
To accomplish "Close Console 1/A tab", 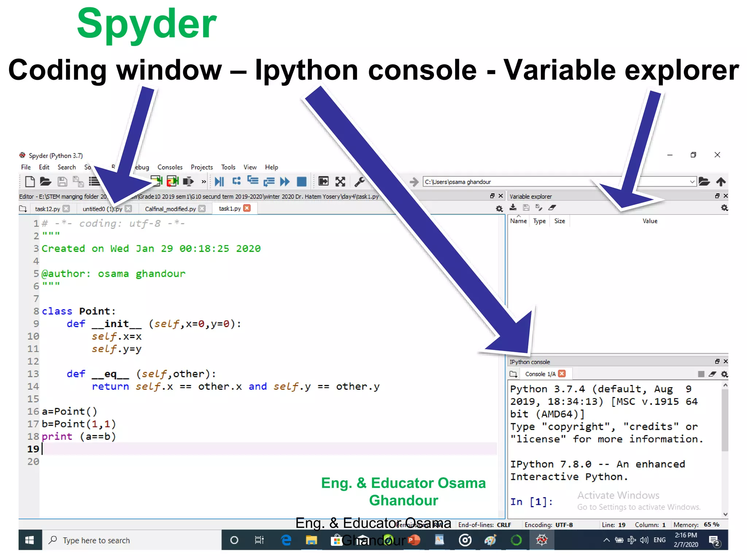I will click(562, 374).
